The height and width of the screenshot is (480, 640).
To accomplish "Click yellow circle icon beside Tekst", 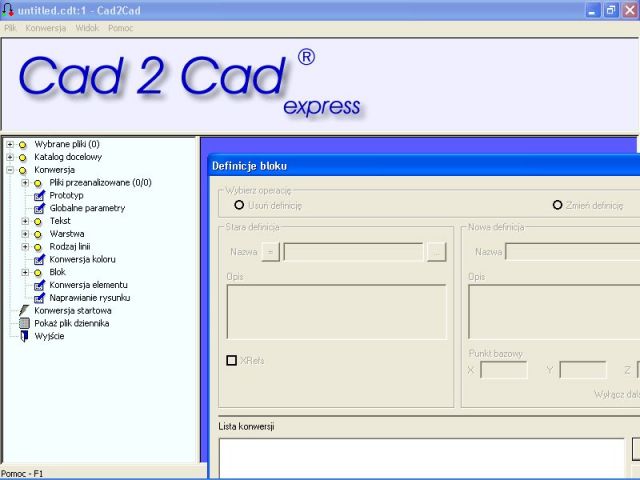I will point(38,222).
